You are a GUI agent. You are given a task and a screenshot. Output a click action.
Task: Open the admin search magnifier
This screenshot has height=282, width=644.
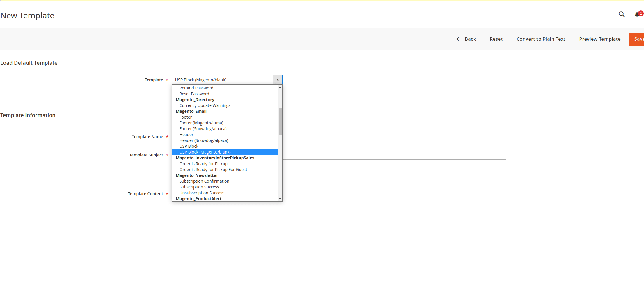[622, 14]
